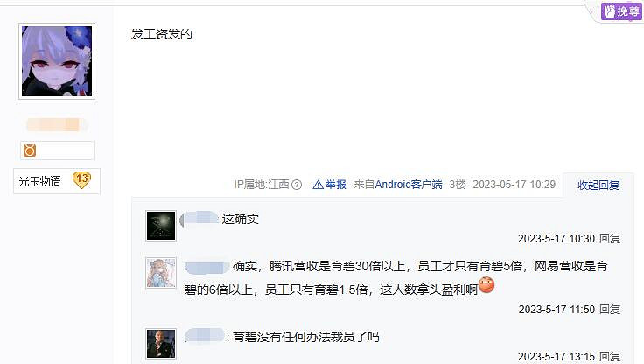Screen dimensions: 644x364
Task: Click the blurred username of second replier
Action: (x=206, y=267)
